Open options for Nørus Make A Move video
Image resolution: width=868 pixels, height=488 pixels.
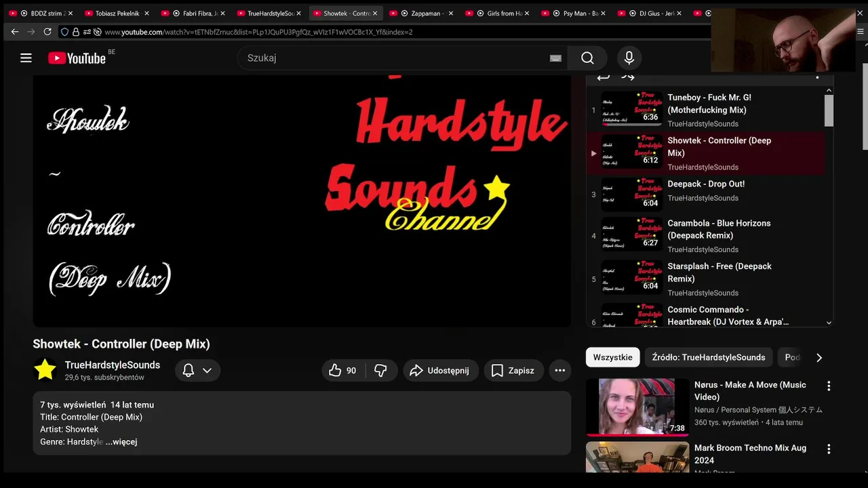828,386
